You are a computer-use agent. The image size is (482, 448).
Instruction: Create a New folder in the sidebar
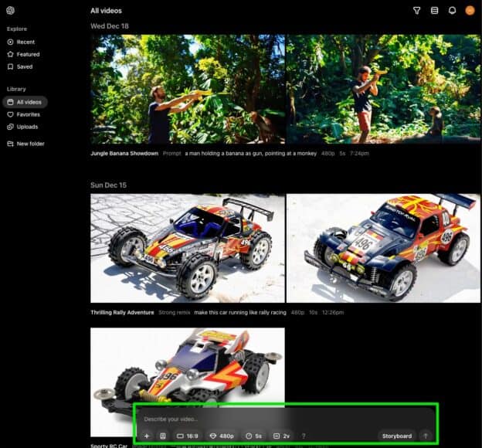30,144
